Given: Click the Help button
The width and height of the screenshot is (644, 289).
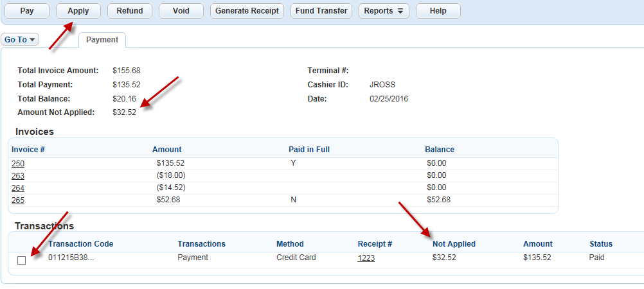Looking at the screenshot, I should (438, 11).
